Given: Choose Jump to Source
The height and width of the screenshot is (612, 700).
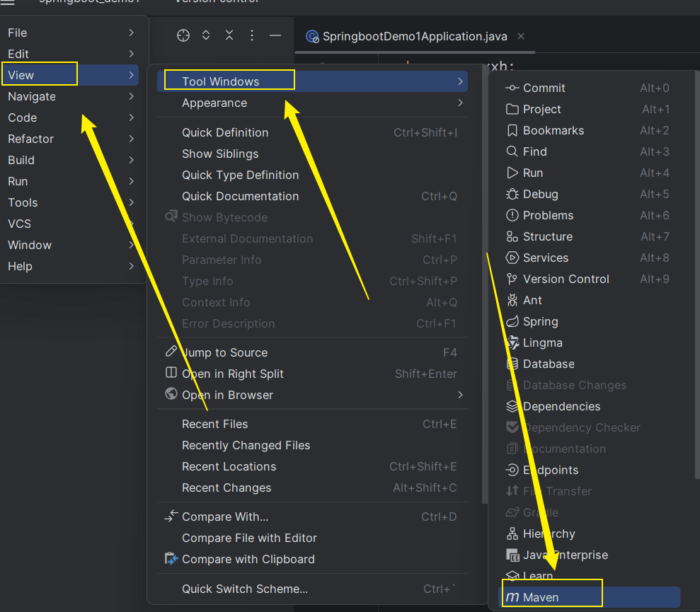Looking at the screenshot, I should [x=312, y=352].
